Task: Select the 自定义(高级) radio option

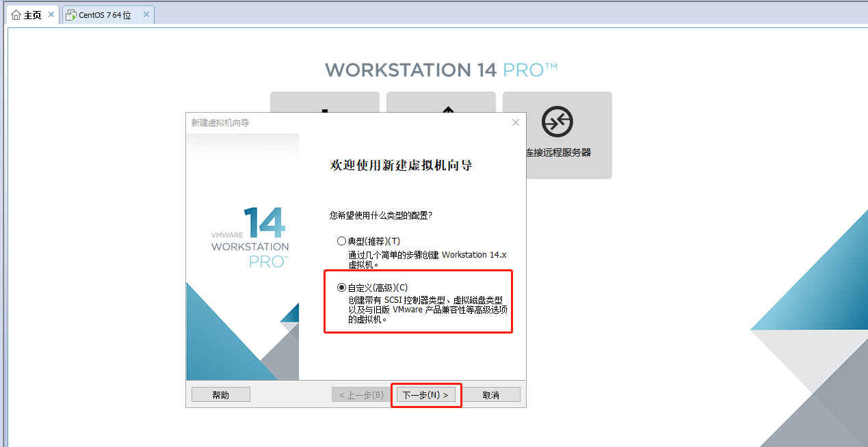Action: (x=341, y=288)
